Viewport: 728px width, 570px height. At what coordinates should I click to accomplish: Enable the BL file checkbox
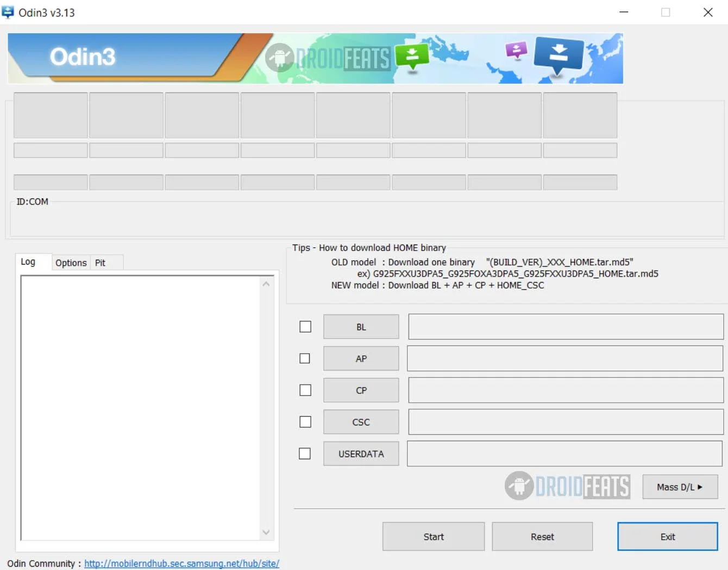pyautogui.click(x=305, y=327)
